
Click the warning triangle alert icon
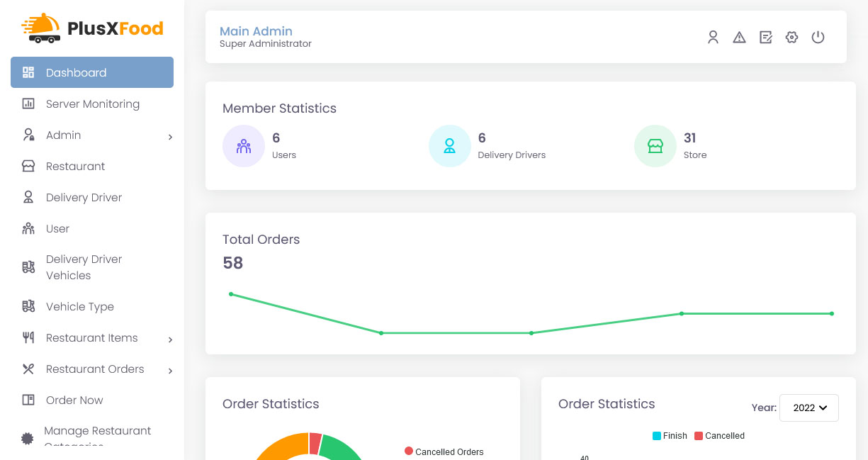tap(739, 38)
